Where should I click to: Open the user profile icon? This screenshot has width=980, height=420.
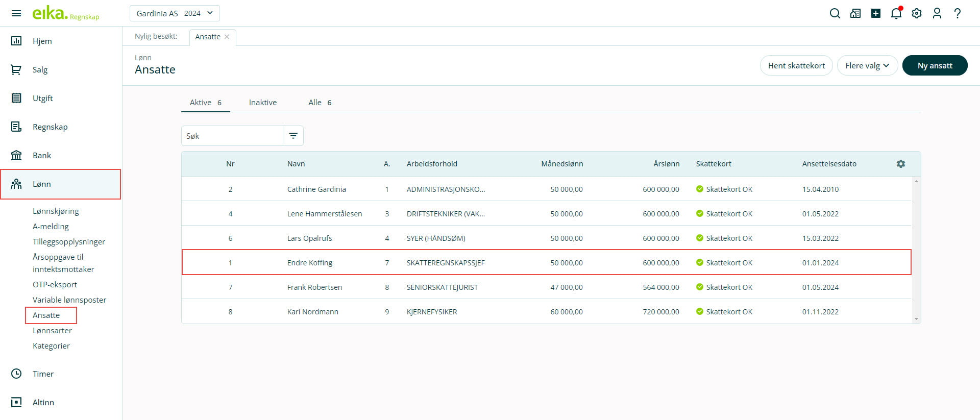[937, 14]
